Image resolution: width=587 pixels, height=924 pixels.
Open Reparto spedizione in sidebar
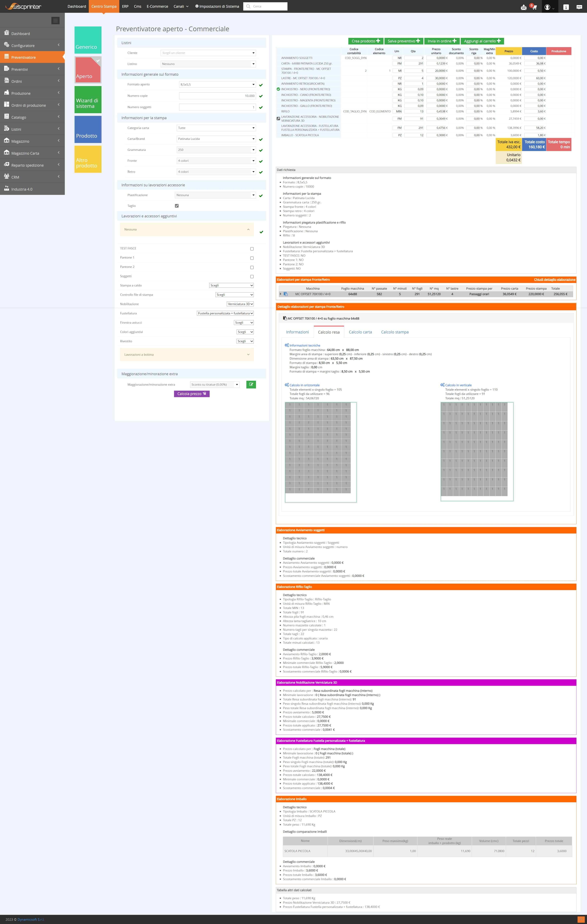tap(32, 165)
